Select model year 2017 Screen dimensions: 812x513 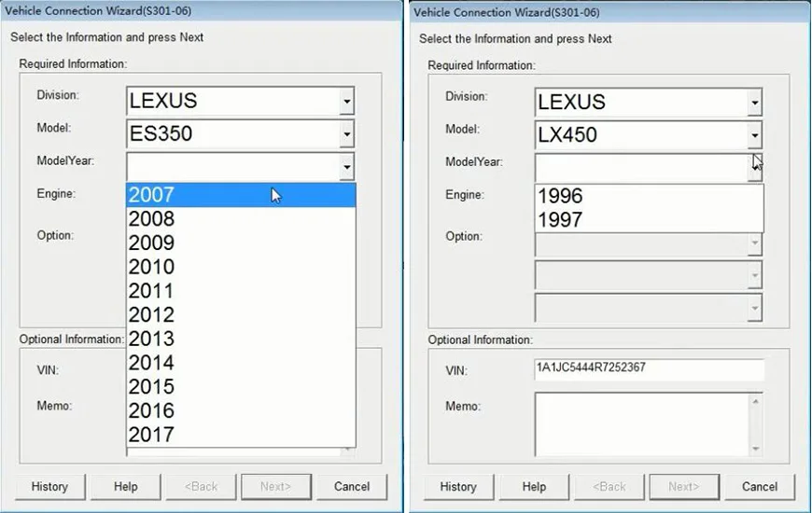[x=241, y=435]
